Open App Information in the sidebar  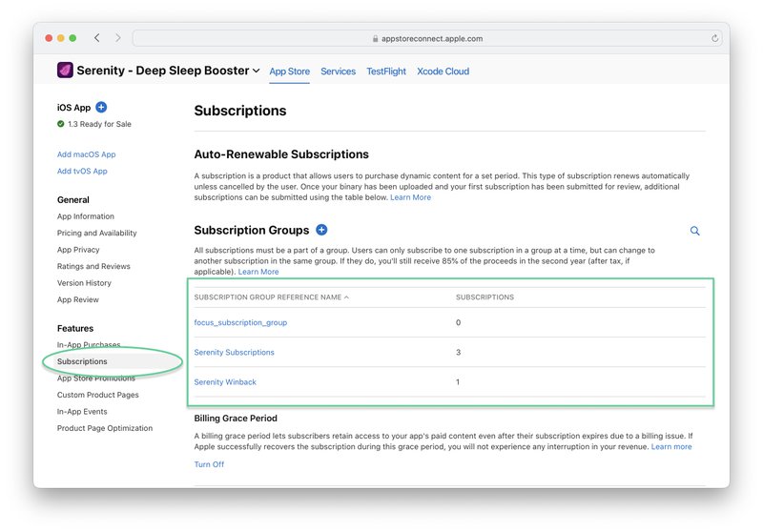(86, 216)
